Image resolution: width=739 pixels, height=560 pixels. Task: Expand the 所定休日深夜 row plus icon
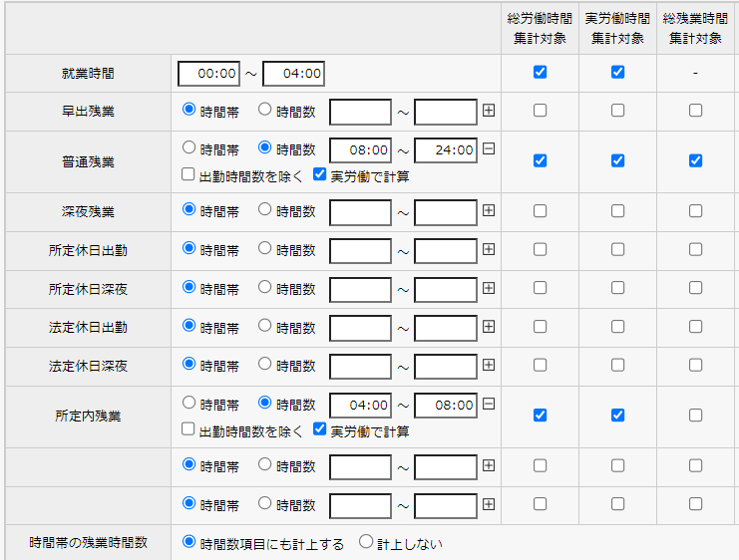coord(489,288)
